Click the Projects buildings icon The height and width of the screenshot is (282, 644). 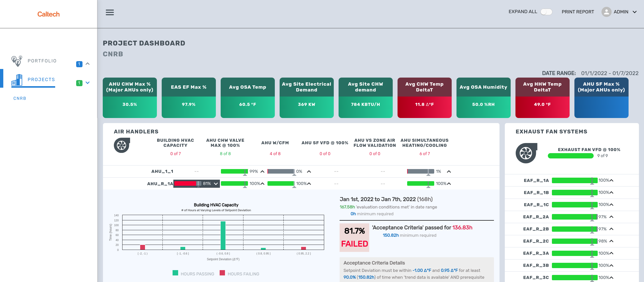click(17, 80)
